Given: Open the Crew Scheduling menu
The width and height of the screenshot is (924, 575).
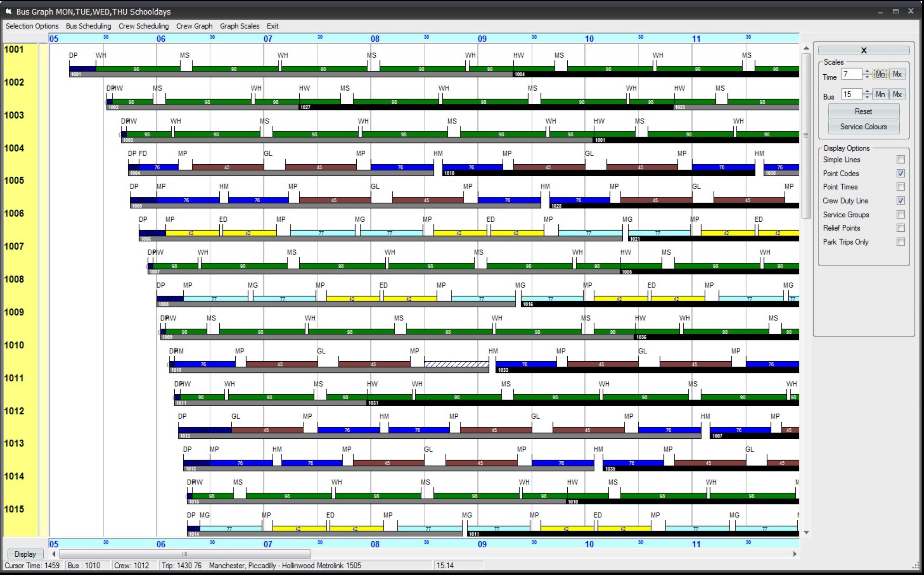Looking at the screenshot, I should (144, 26).
